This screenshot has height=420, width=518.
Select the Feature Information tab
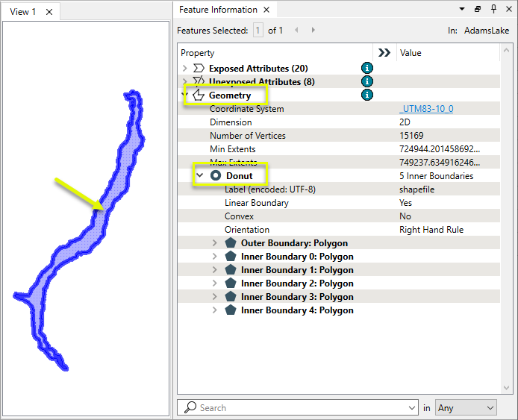tap(217, 10)
